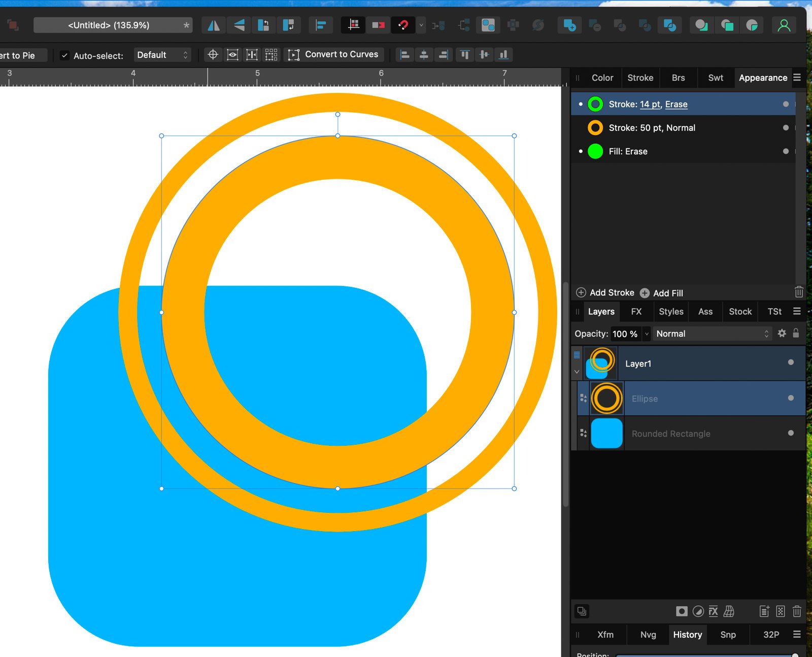Toggle the red snapping magnet
This screenshot has width=812, height=657.
tap(403, 25)
